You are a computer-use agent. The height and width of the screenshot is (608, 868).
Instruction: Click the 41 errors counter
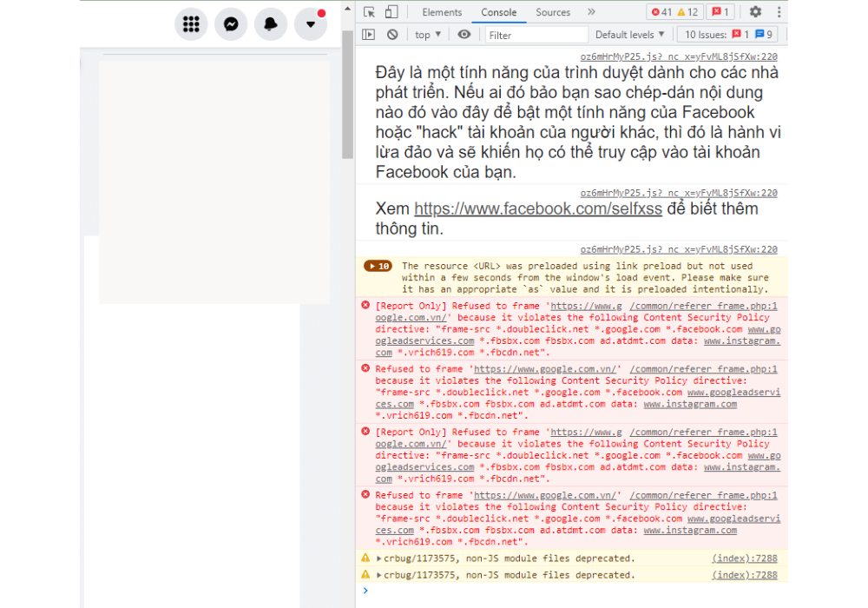point(661,12)
